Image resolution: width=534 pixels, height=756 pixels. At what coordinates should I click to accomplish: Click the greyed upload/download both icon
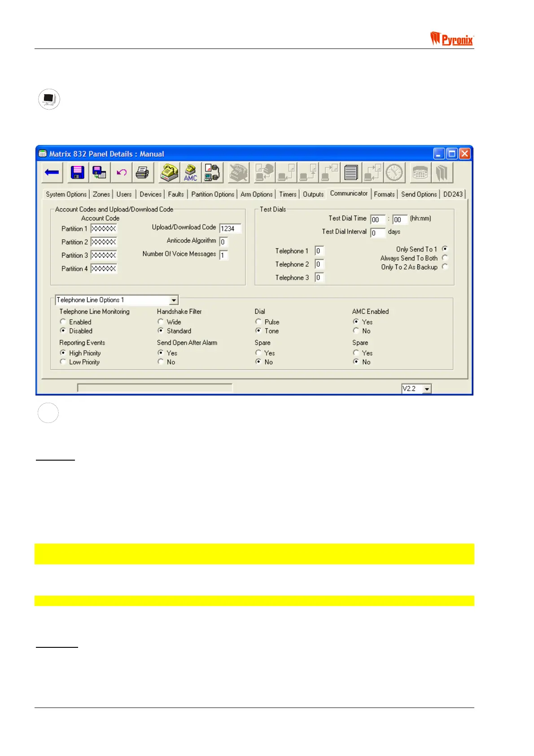click(x=265, y=173)
